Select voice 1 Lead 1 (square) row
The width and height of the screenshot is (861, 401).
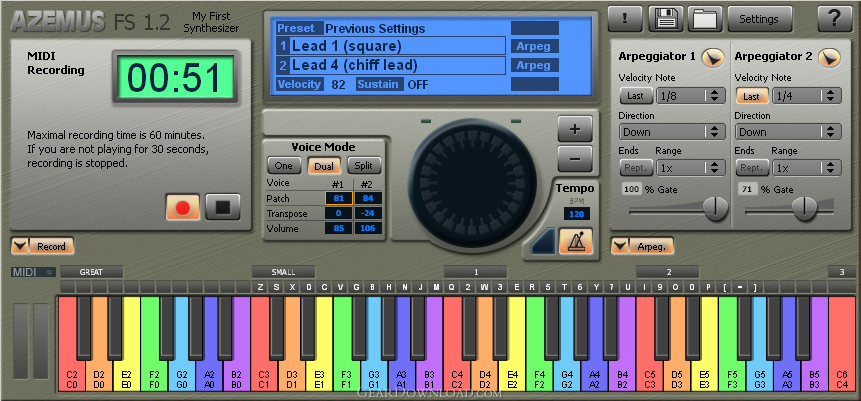coord(391,46)
